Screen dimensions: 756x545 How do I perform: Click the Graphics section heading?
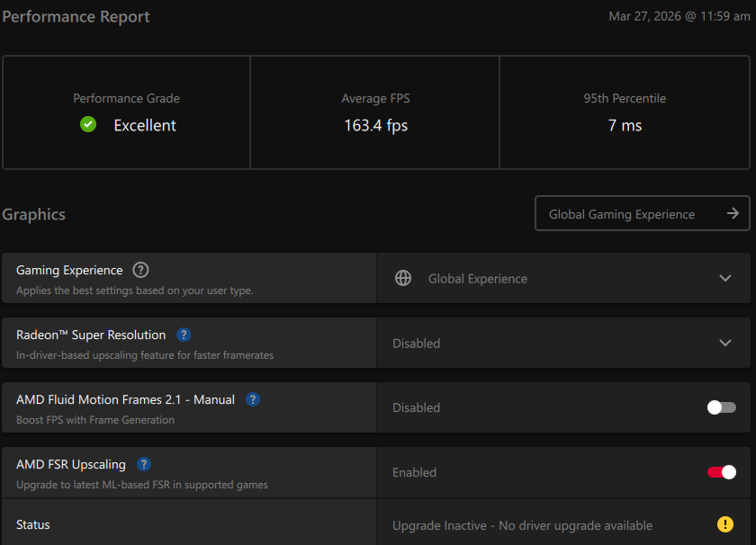pos(34,214)
